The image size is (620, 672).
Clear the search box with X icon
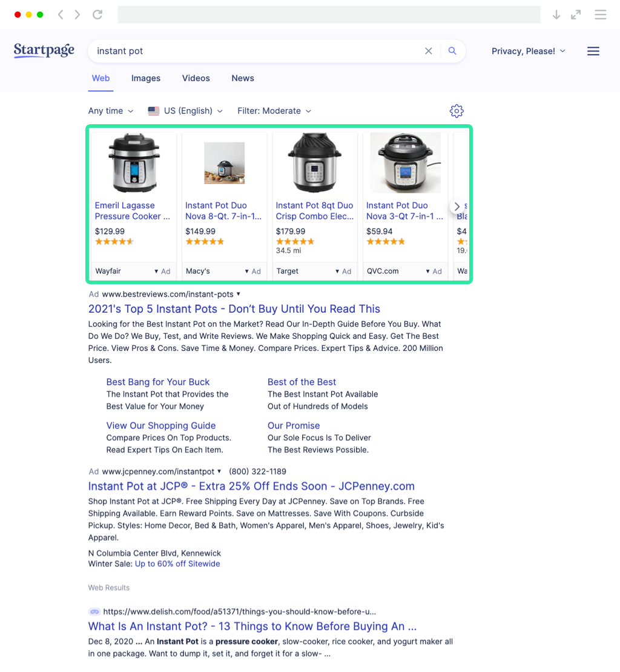coord(429,51)
